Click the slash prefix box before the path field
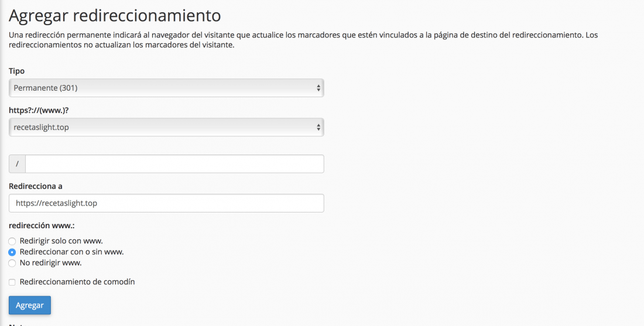 (x=17, y=164)
